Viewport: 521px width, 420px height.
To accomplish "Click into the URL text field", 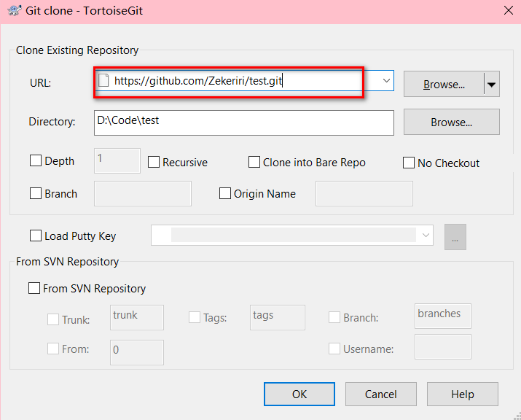I will click(x=244, y=80).
